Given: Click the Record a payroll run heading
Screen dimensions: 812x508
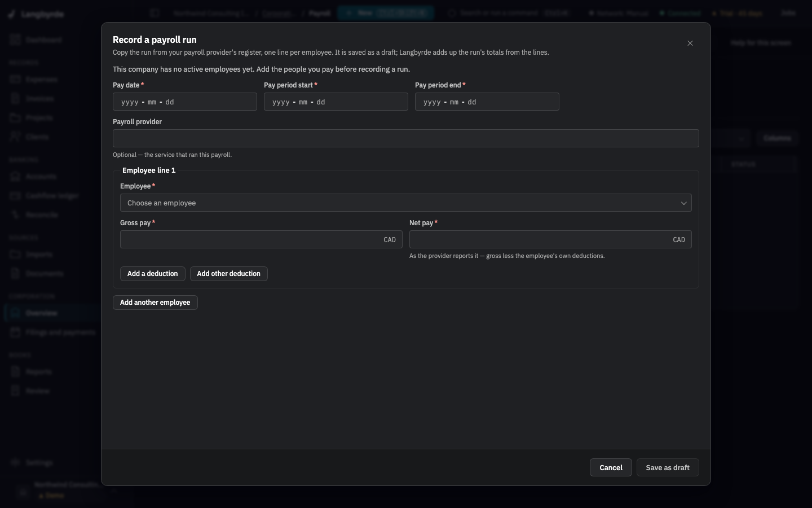Looking at the screenshot, I should pos(155,40).
